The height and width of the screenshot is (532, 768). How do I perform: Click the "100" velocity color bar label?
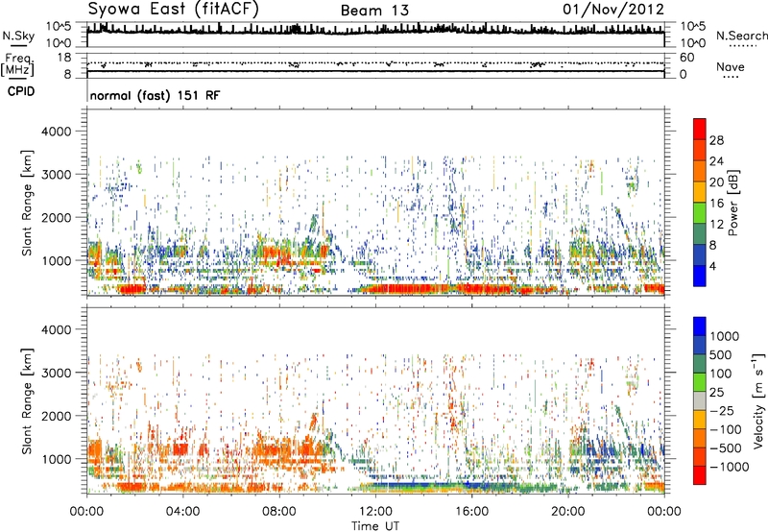(721, 374)
